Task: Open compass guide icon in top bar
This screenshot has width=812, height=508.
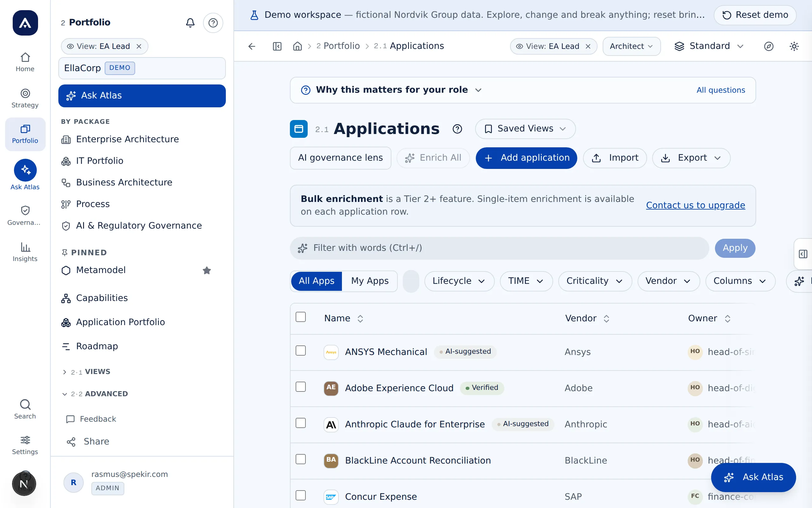Action: [769, 46]
